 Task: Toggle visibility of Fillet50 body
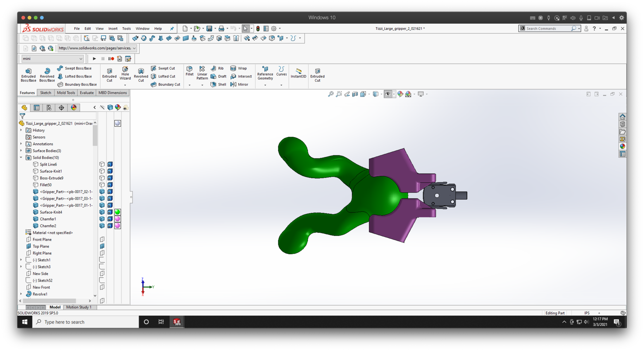click(x=102, y=185)
